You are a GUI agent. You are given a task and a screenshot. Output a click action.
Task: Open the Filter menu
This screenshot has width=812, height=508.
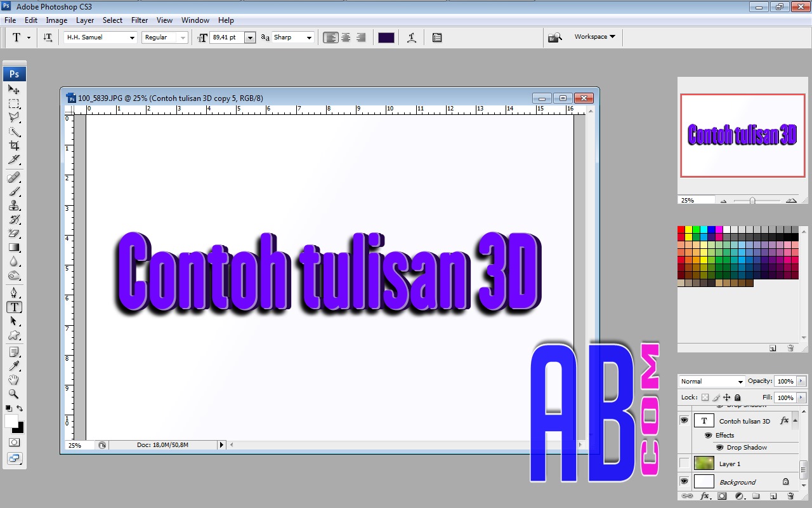tap(139, 20)
